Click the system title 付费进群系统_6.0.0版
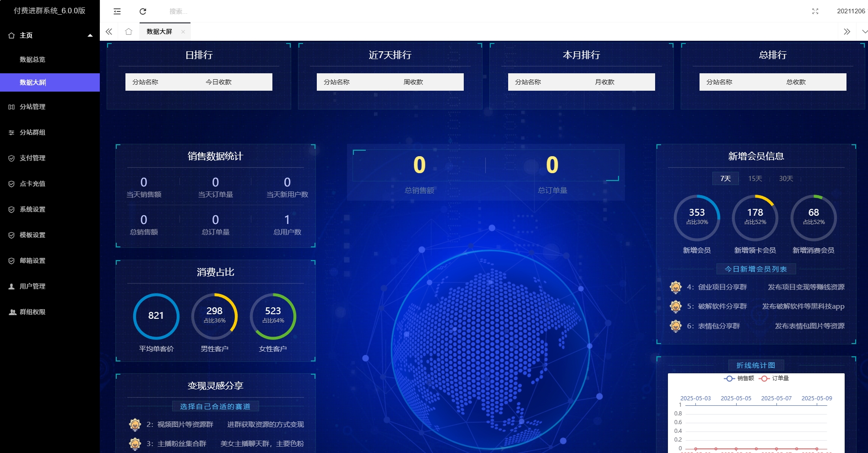This screenshot has width=868, height=453. tap(49, 11)
